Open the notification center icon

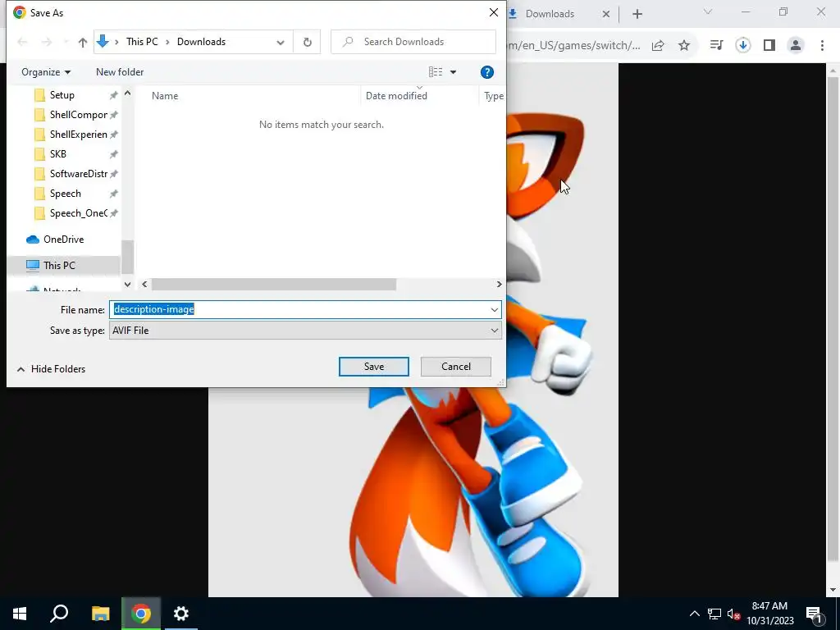pyautogui.click(x=814, y=614)
